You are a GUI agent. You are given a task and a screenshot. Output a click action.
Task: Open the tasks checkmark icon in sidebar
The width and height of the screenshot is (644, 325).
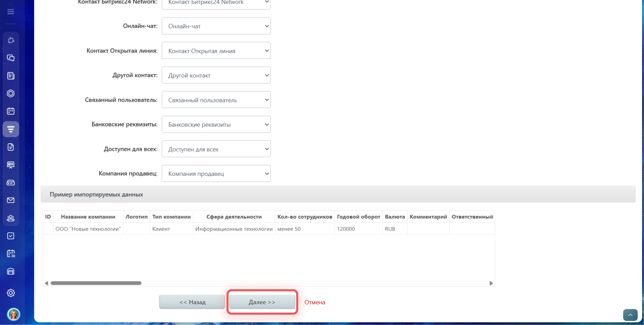(x=11, y=236)
